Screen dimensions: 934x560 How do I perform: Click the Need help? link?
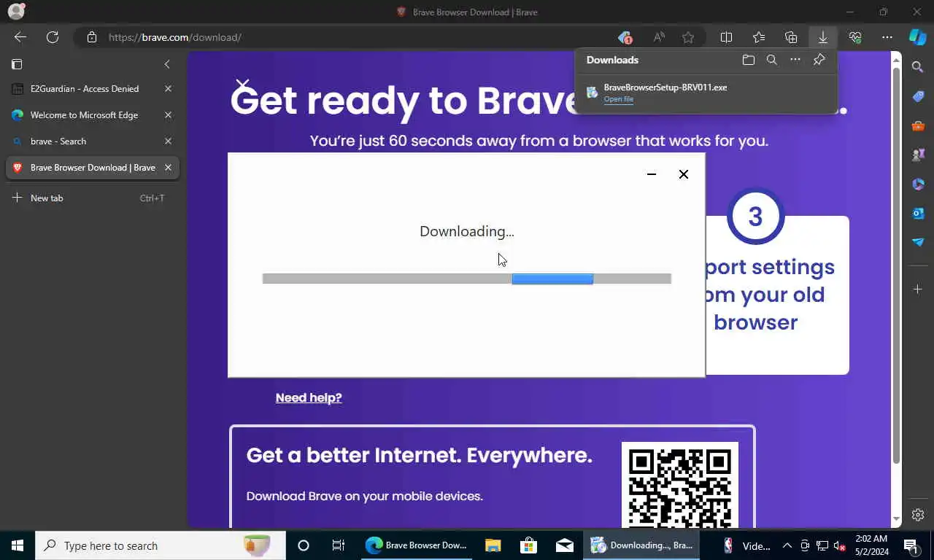tap(309, 397)
